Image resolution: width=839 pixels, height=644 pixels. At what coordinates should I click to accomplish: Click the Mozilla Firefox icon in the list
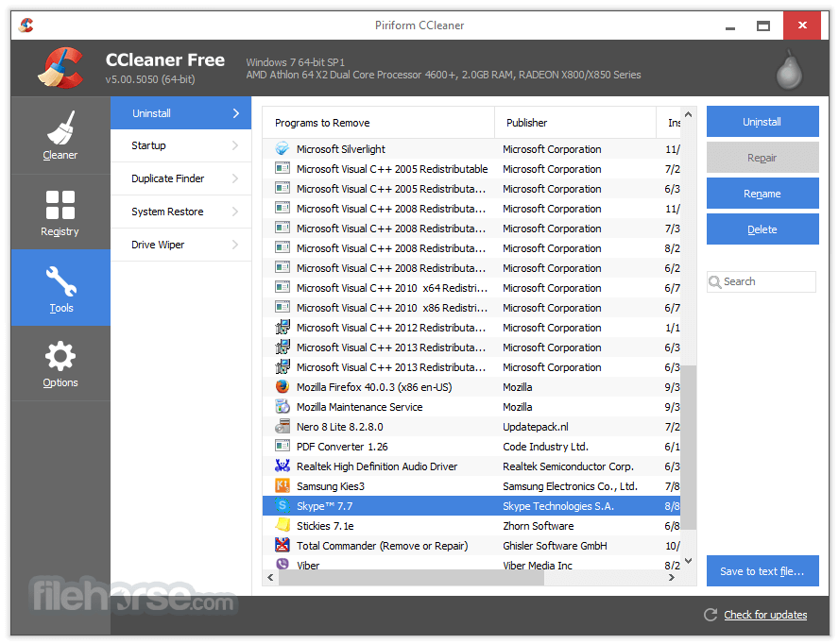282,387
